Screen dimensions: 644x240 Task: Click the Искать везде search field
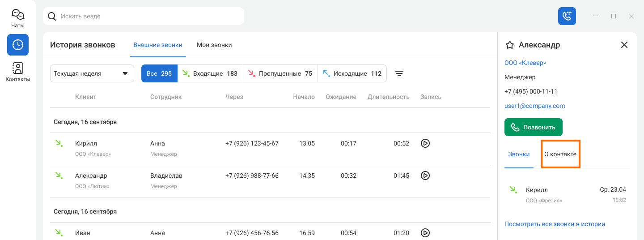[144, 16]
